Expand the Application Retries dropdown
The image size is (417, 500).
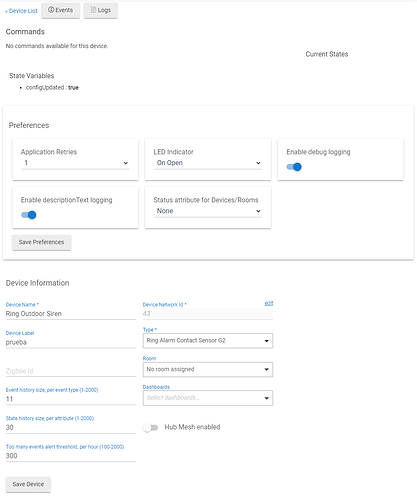coord(75,163)
